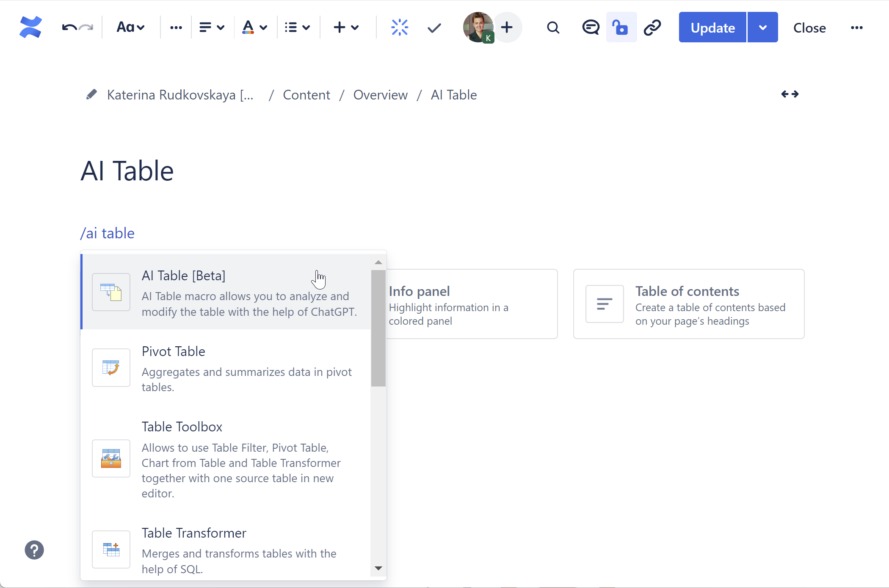Open the Overview breadcrumb link

(380, 95)
